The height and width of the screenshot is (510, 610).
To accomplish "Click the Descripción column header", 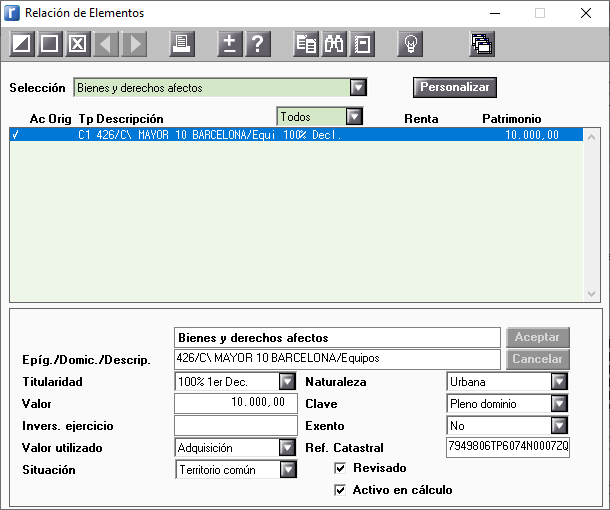I will (130, 119).
